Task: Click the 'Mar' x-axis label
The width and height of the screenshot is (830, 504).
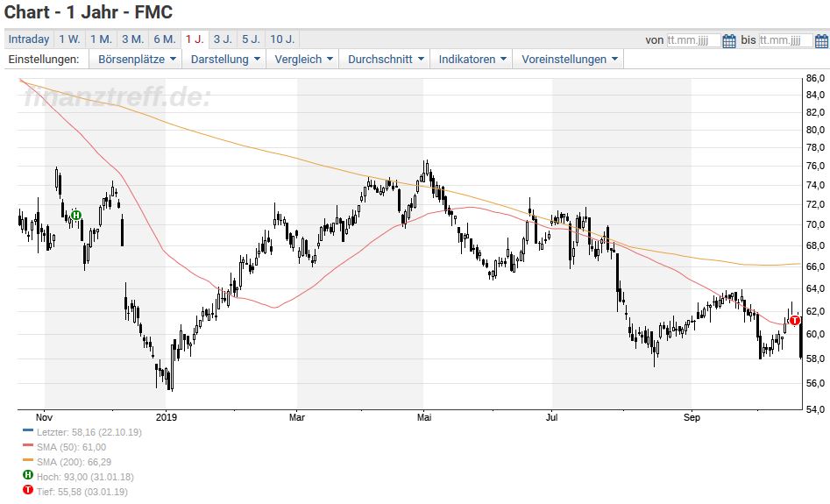Action: [297, 417]
